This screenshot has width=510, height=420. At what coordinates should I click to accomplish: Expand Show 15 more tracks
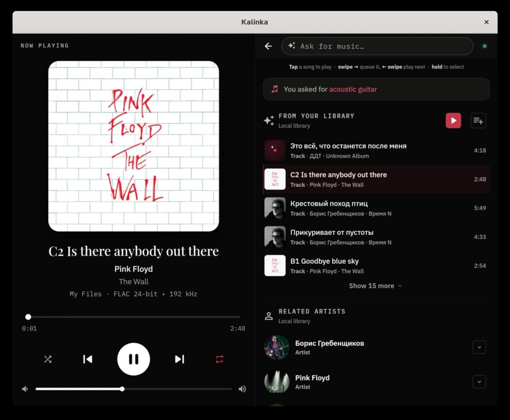pyautogui.click(x=375, y=286)
